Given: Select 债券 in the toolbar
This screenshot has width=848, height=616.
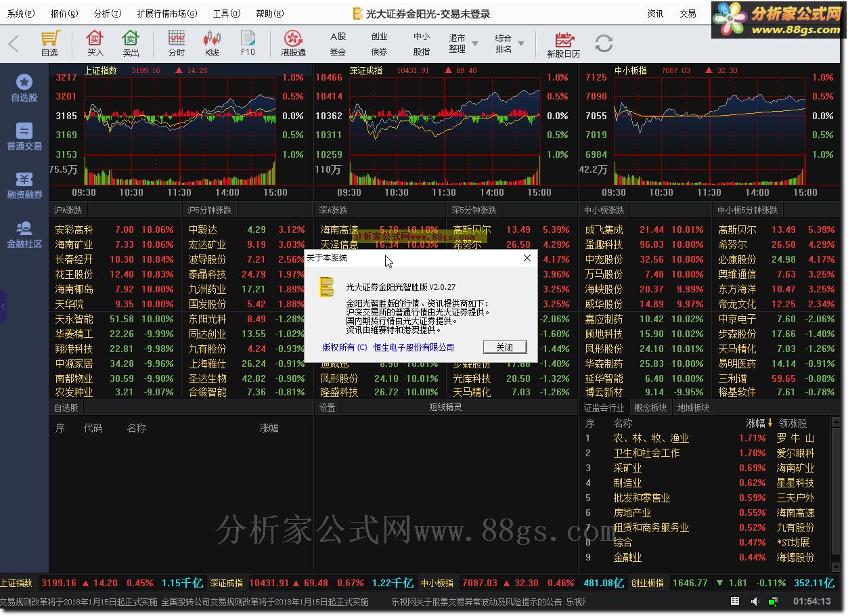Looking at the screenshot, I should [380, 51].
